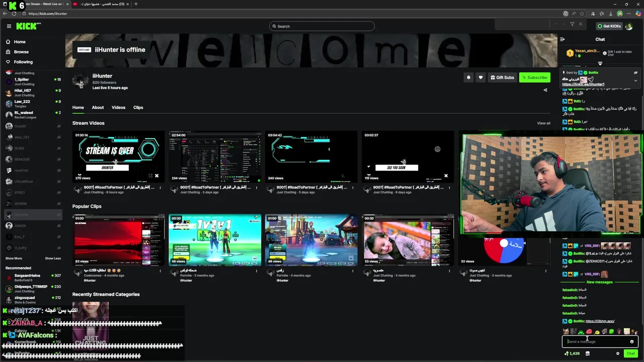
Task: Open Law_222 channel in Following
Action: 33,104
